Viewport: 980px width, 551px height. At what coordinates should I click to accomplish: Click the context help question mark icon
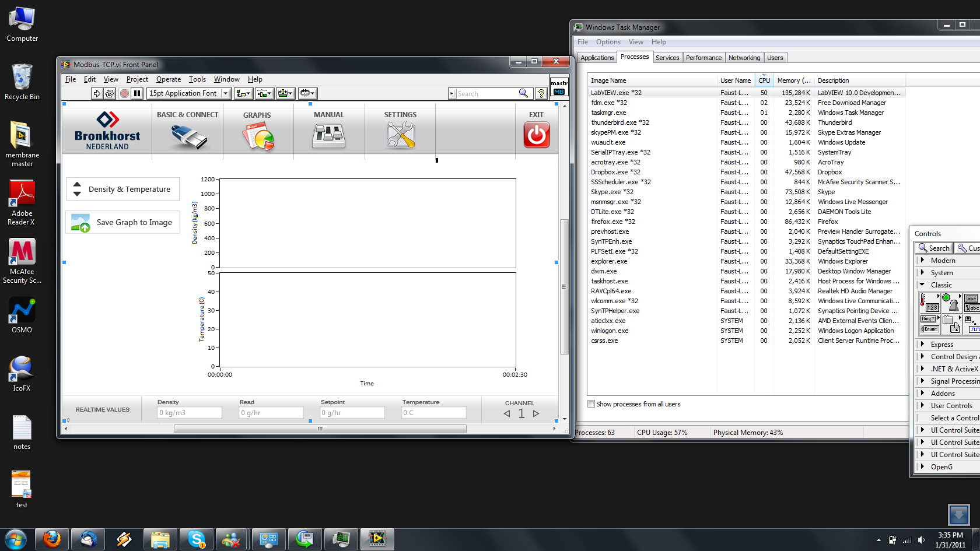coord(541,93)
